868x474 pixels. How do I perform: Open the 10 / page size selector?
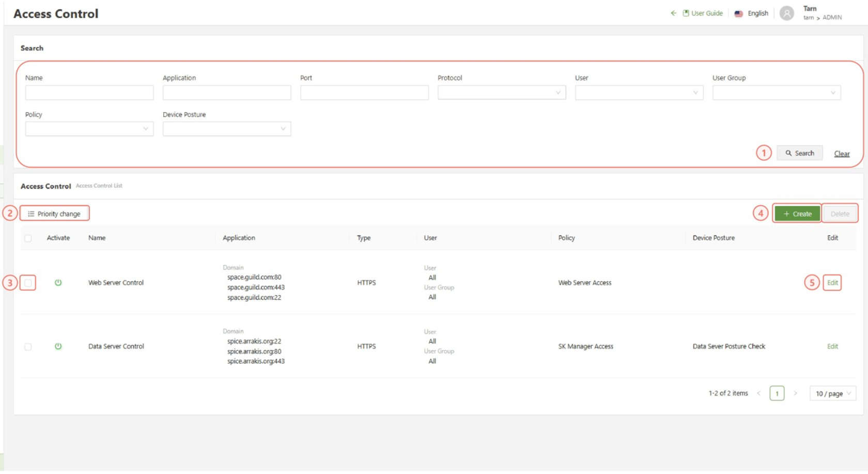[x=832, y=393]
